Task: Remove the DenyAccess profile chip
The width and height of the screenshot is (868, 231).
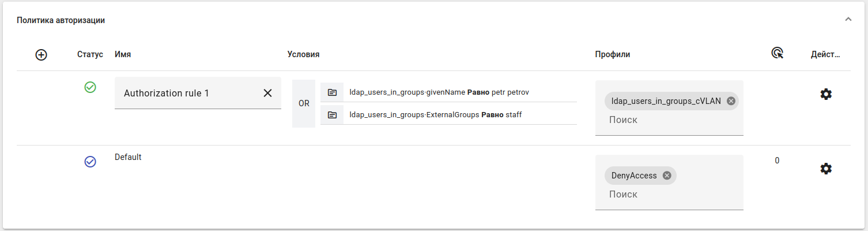Action: pos(667,176)
